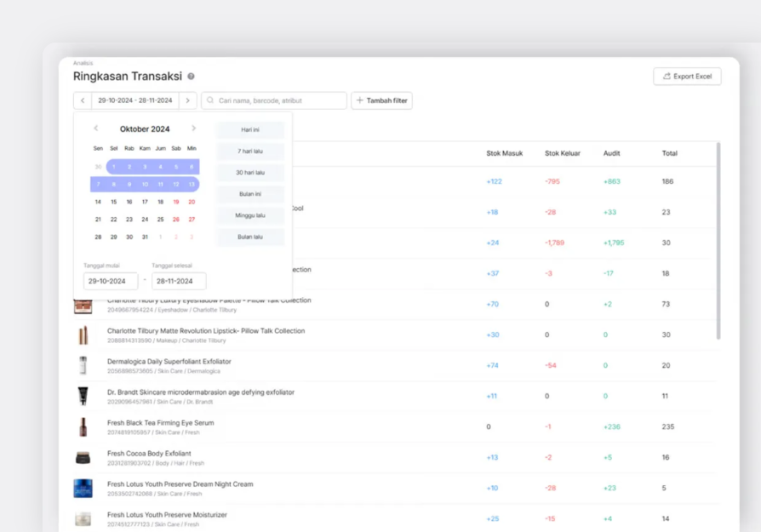Sort by Stok Keluar column header
The height and width of the screenshot is (532, 761).
(563, 153)
